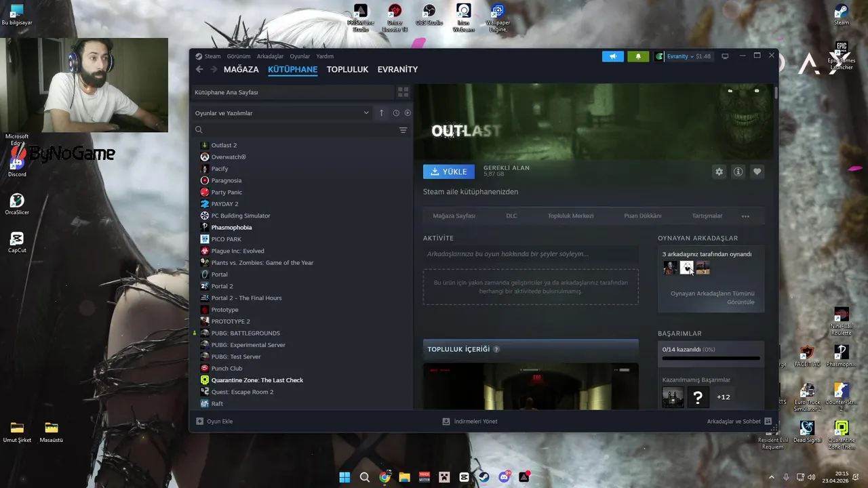Toggle the library grid view icon
The width and height of the screenshot is (868, 488).
pos(403,92)
